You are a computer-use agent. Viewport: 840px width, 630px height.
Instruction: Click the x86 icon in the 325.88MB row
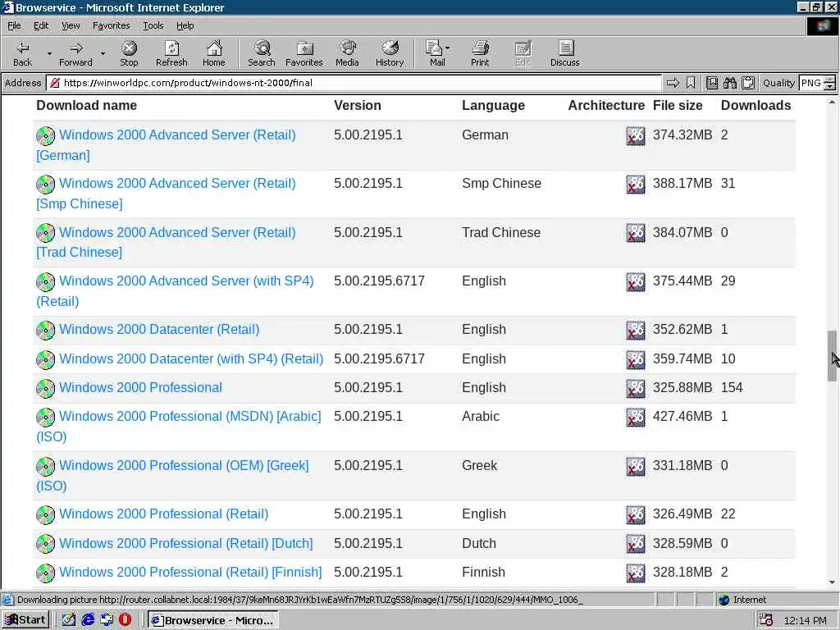636,388
